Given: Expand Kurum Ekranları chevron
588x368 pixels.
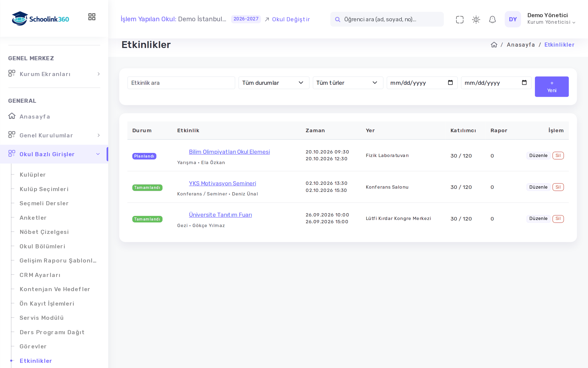Looking at the screenshot, I should (99, 74).
